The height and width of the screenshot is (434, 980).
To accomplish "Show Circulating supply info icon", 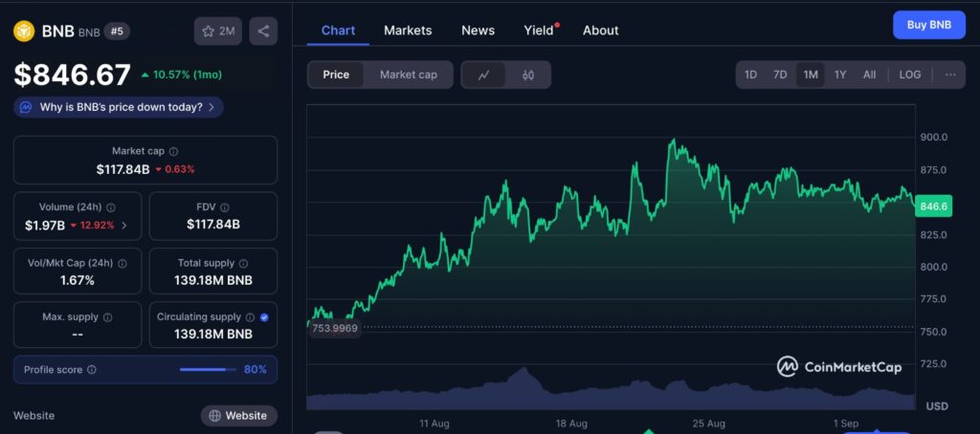I will click(250, 317).
